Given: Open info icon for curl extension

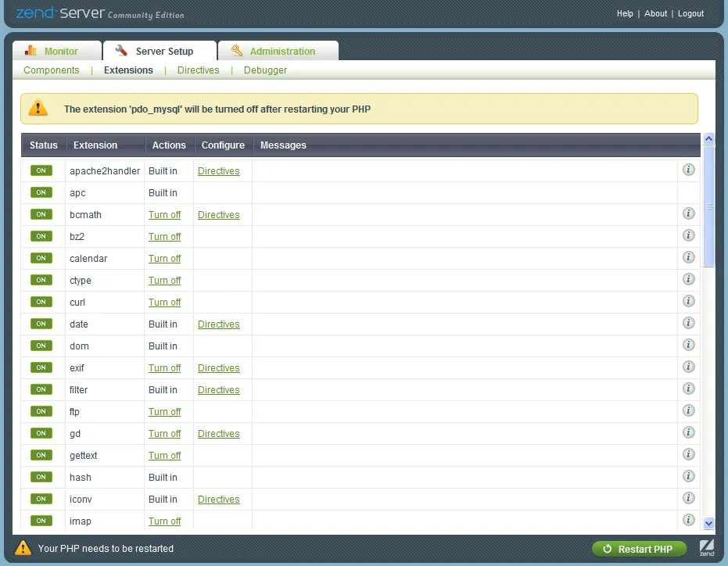Looking at the screenshot, I should pyautogui.click(x=689, y=301).
